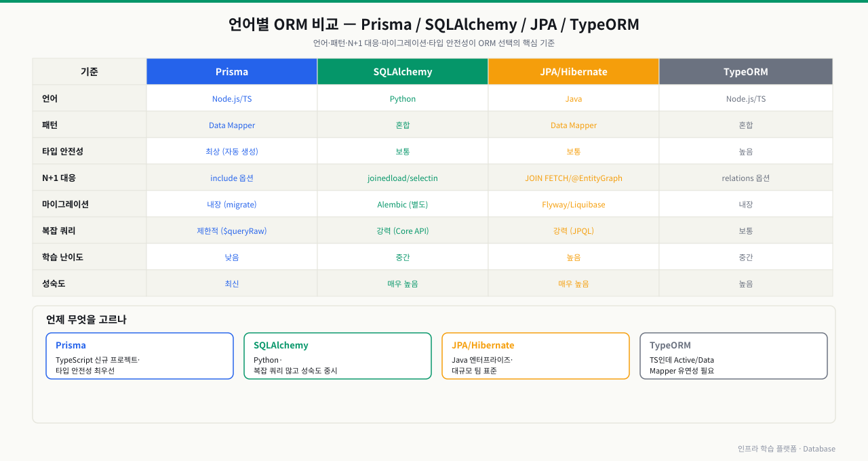The height and width of the screenshot is (461, 868).
Task: Click Prisma's 낮음 learning difficulty cell
Action: point(232,257)
